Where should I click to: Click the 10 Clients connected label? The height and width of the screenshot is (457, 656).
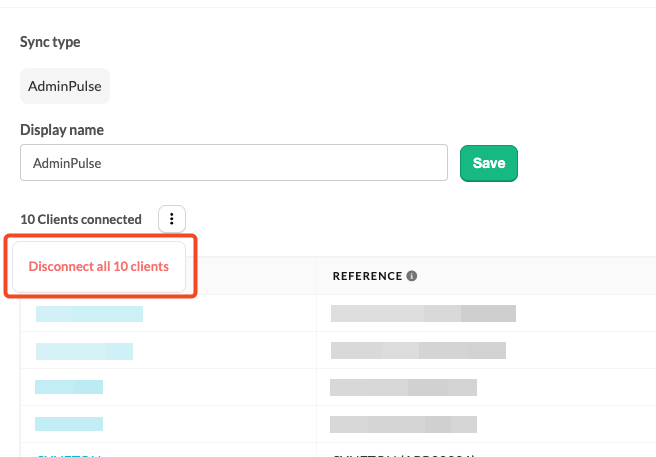click(81, 219)
